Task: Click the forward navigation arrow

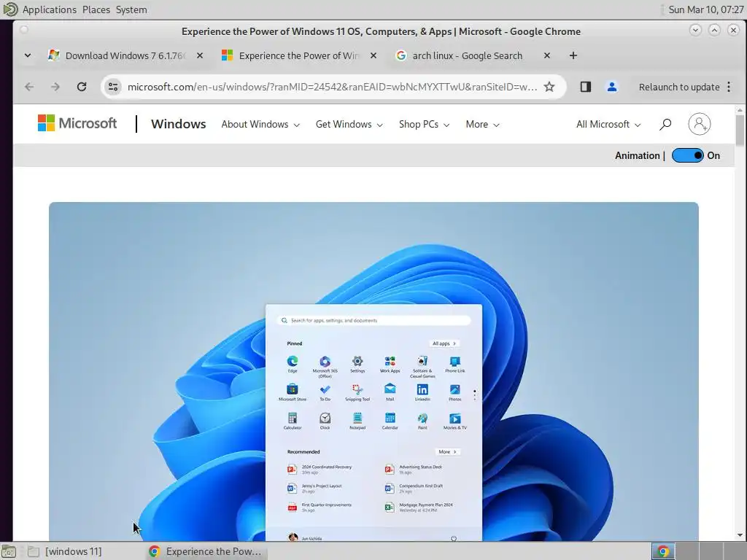Action: point(55,87)
